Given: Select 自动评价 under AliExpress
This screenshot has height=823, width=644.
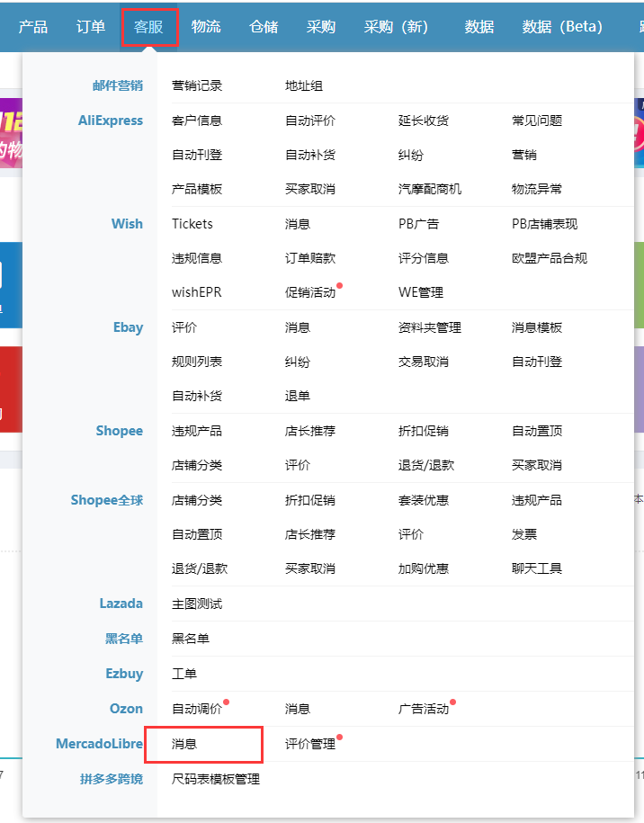Looking at the screenshot, I should click(310, 121).
